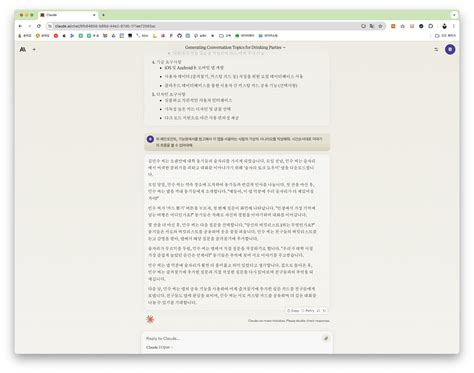
Task: Open the tab search dropdown arrow
Action: coord(454,15)
